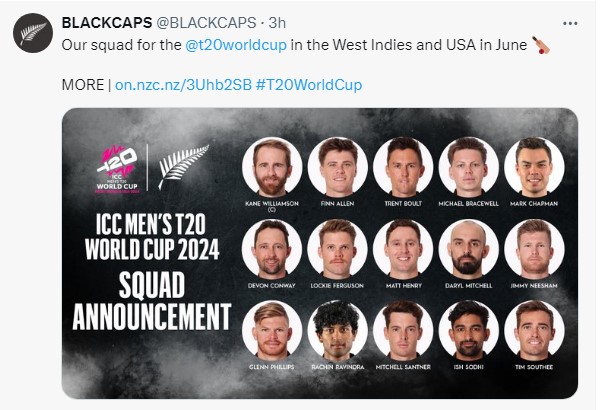Screen dimensions: 611x410
Task: Click Mark Chapman's player photo
Action: point(533,167)
